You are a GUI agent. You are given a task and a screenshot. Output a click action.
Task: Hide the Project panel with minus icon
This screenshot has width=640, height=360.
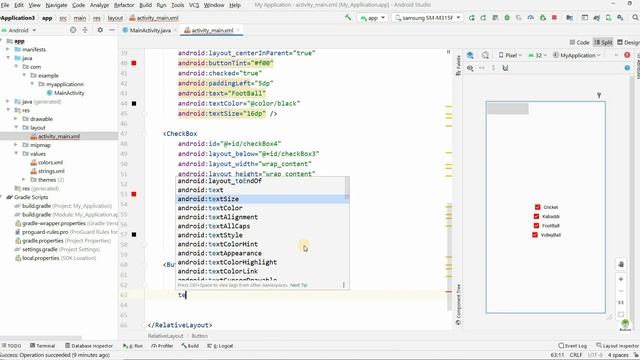[x=112, y=30]
